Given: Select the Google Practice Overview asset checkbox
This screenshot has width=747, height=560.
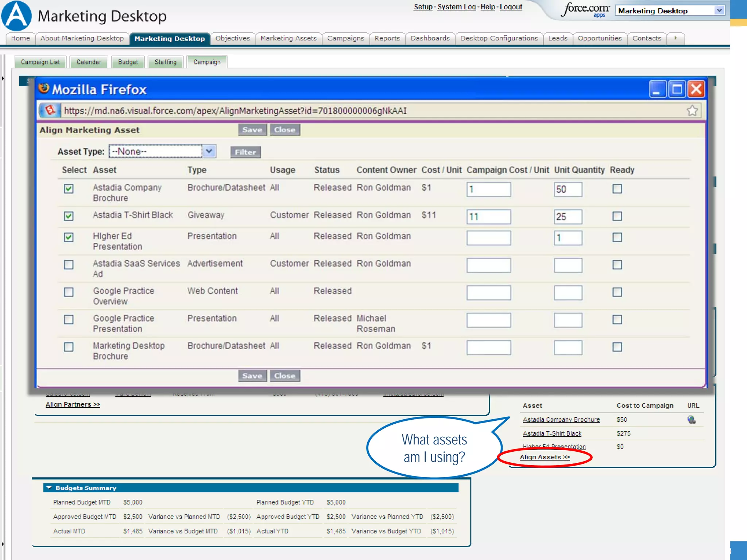Looking at the screenshot, I should point(69,292).
